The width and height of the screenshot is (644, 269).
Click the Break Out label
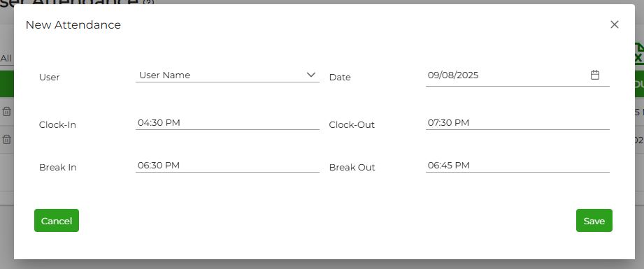click(352, 168)
